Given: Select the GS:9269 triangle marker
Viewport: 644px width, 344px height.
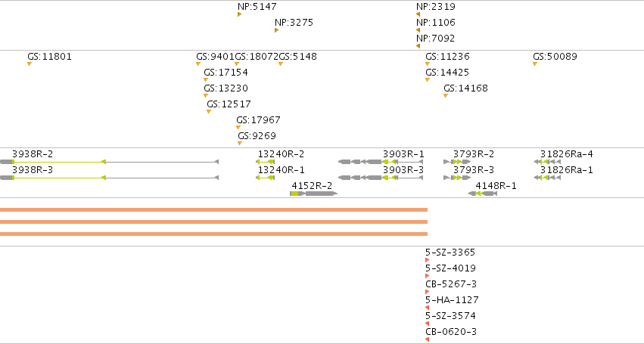Looking at the screenshot, I should point(240,144).
